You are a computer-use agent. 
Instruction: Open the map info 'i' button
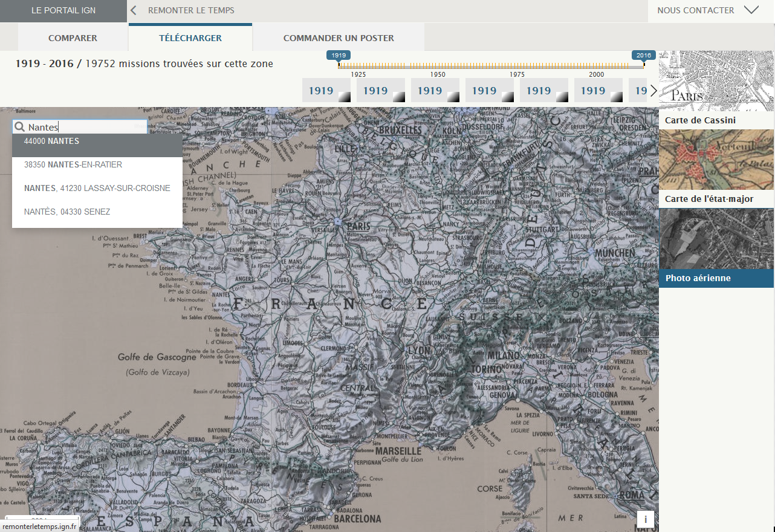pyautogui.click(x=645, y=519)
